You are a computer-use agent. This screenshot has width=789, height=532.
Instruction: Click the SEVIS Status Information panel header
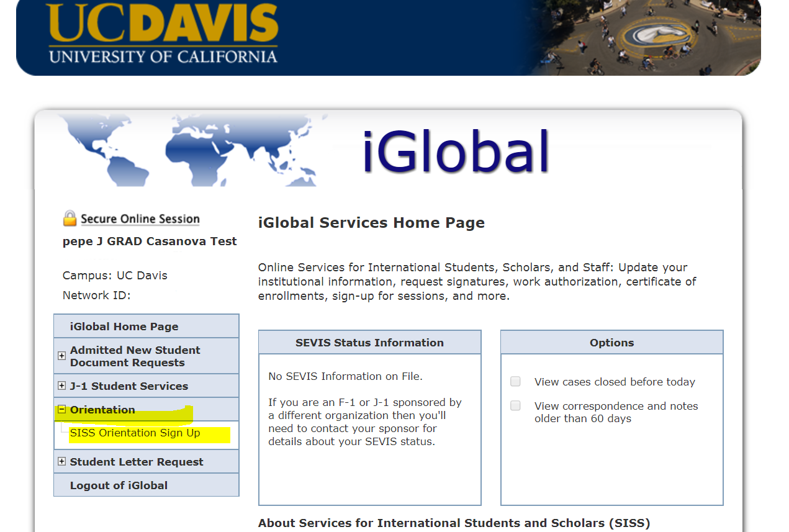369,343
